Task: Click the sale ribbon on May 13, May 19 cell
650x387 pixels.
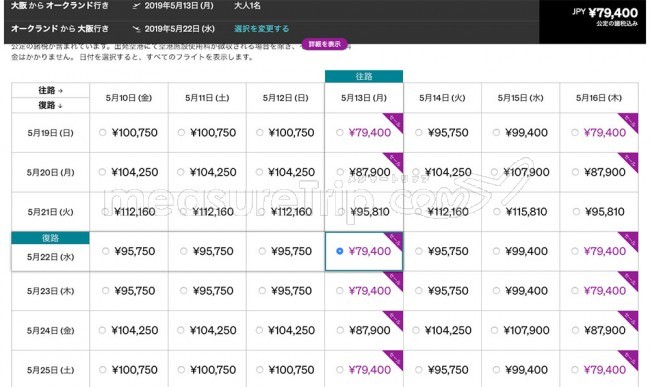Action: [394, 122]
